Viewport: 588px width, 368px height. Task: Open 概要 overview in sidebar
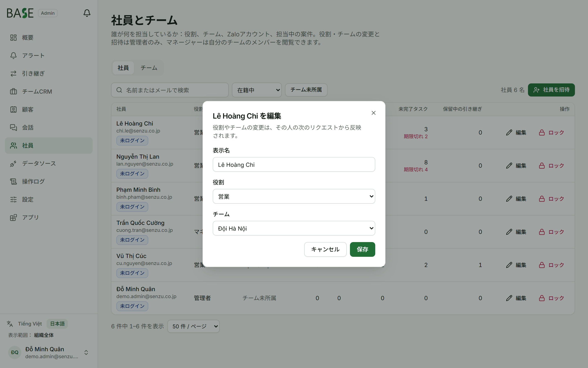(x=49, y=37)
